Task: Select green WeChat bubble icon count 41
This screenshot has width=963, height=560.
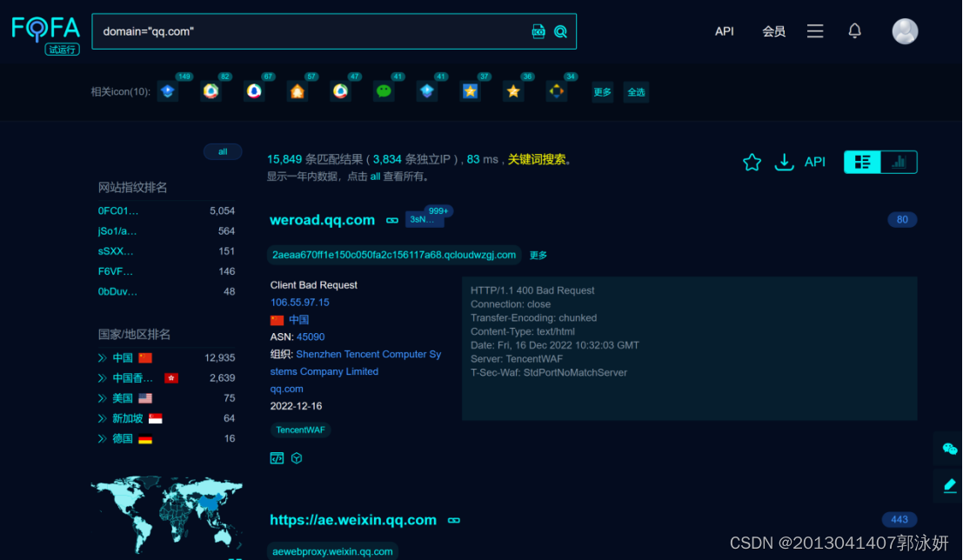Action: pos(384,91)
